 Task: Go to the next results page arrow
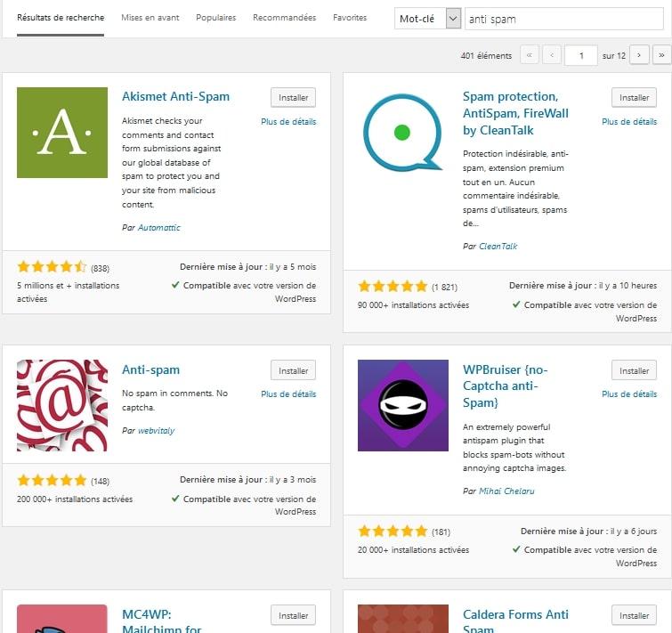pyautogui.click(x=639, y=55)
